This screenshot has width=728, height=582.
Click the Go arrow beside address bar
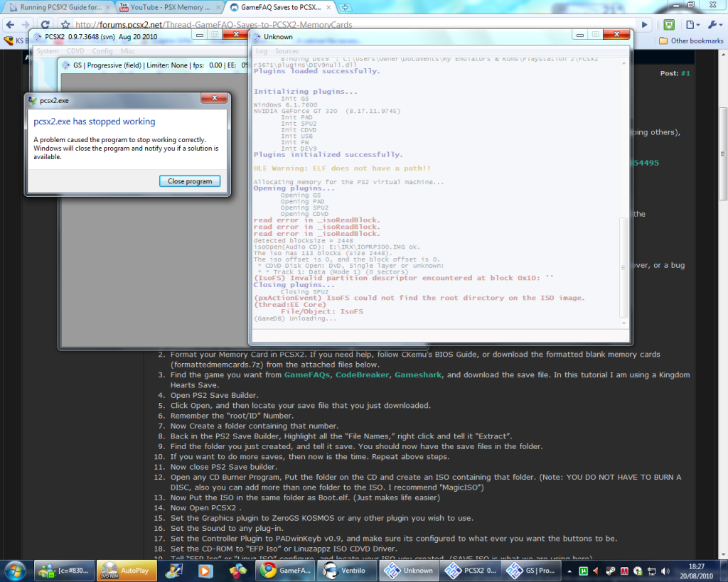click(644, 25)
